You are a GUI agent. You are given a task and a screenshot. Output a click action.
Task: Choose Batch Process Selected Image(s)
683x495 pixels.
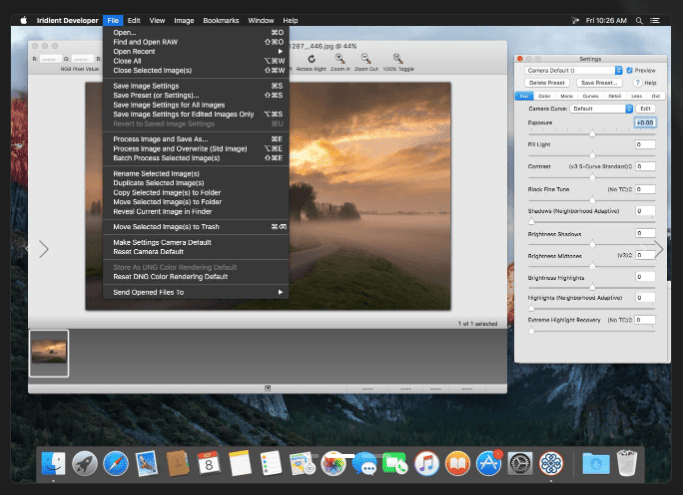196,158
